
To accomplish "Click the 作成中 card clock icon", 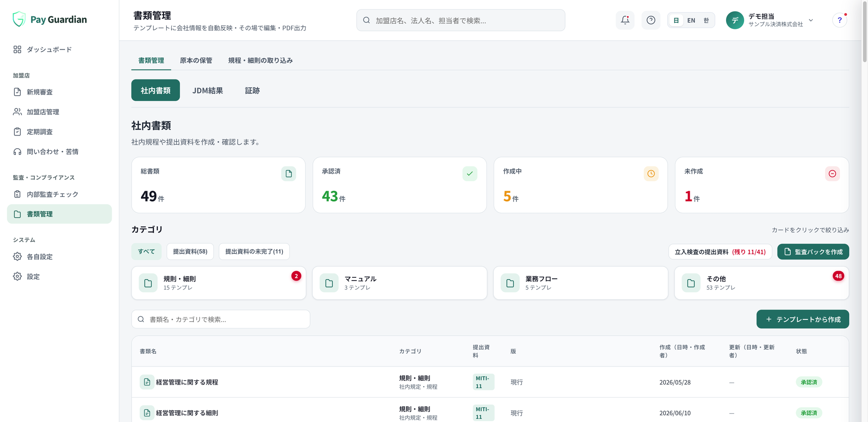I will click(x=651, y=173).
